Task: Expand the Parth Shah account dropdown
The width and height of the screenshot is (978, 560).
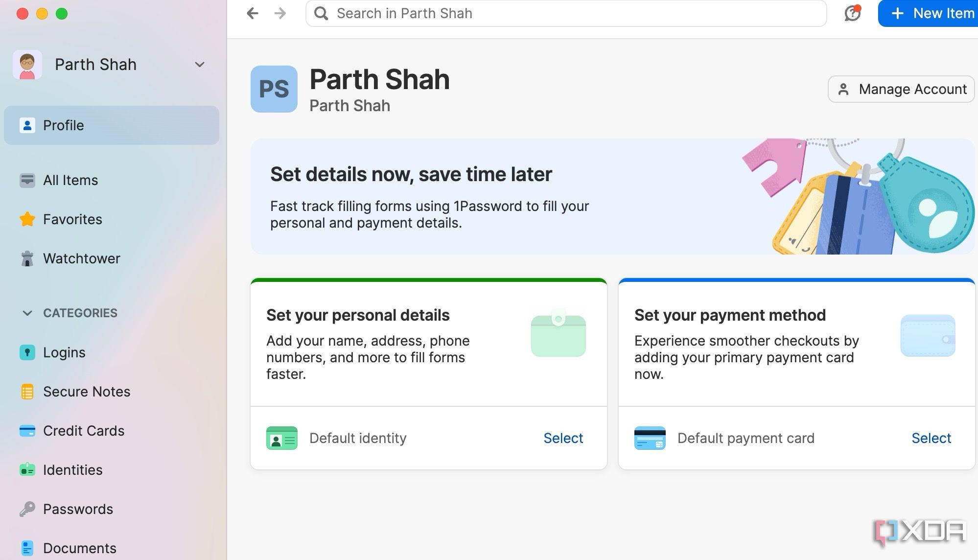Action: point(199,65)
